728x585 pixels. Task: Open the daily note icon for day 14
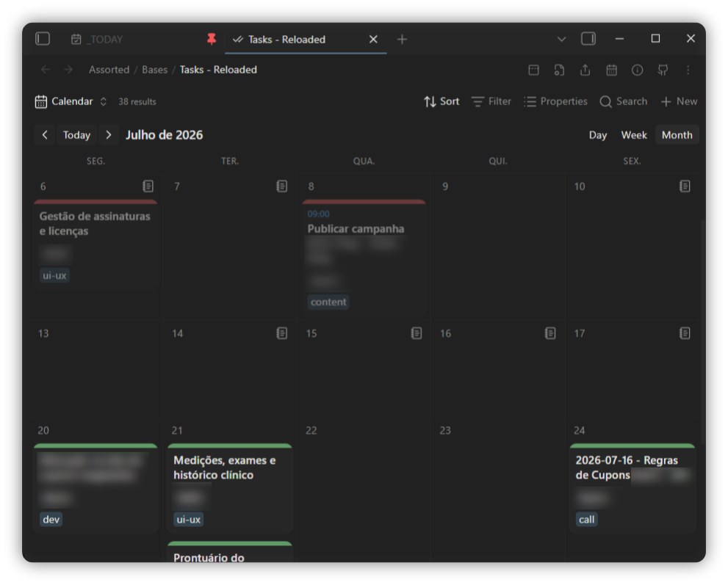click(282, 333)
